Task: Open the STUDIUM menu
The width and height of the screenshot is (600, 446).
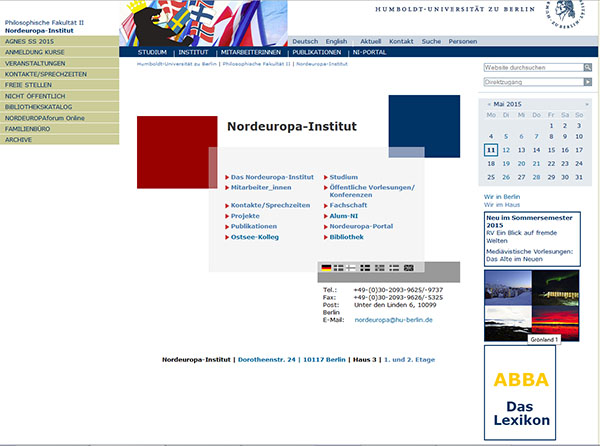Action: tap(152, 52)
